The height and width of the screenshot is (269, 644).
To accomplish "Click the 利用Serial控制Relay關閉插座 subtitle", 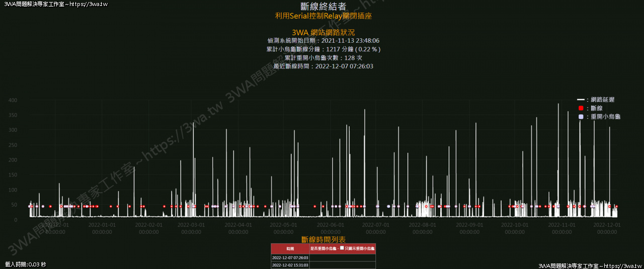I will 323,16.
